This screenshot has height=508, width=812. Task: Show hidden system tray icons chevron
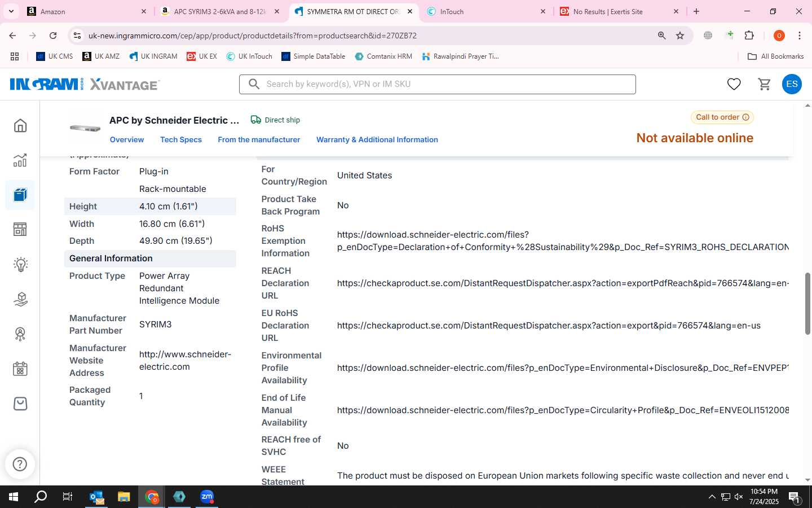click(712, 497)
